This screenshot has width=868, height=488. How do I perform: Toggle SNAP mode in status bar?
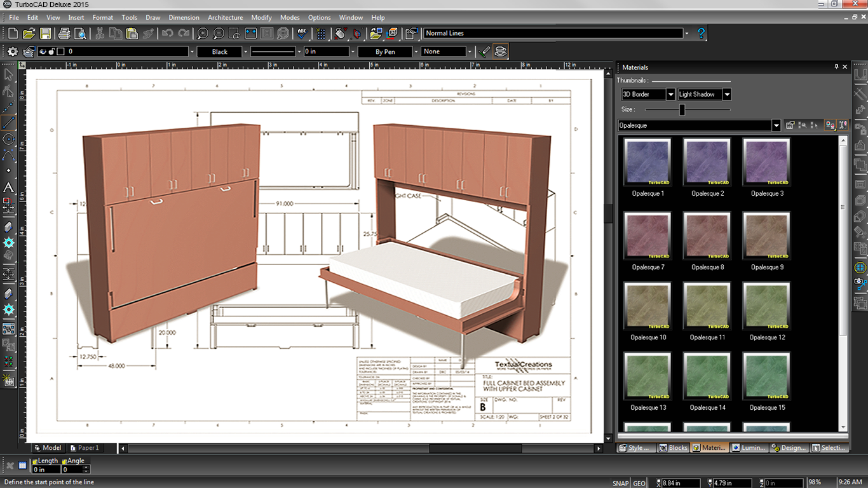click(620, 483)
